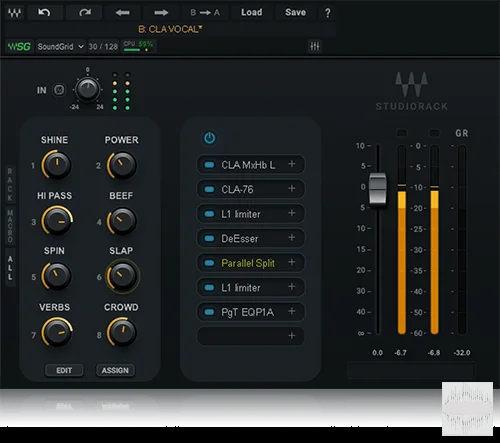Image resolution: width=500 pixels, height=443 pixels.
Task: Reset the left output clip indicator
Action: coord(402,133)
